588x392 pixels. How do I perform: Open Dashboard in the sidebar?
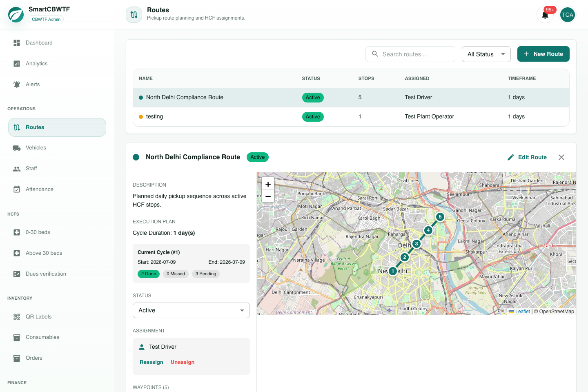[57, 43]
